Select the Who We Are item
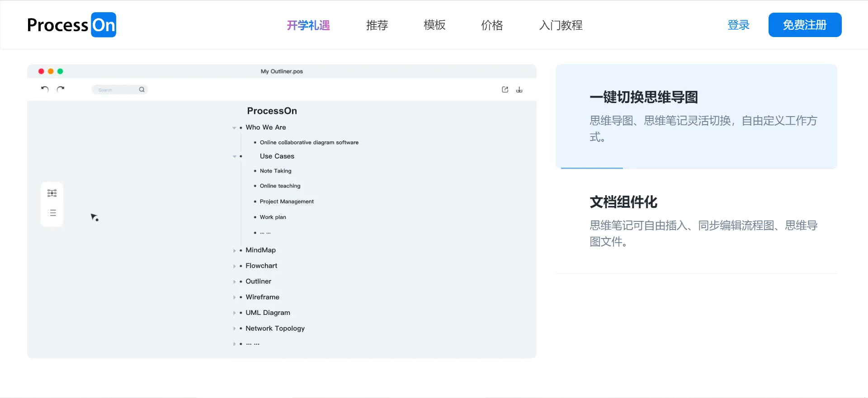This screenshot has width=868, height=398. point(266,127)
